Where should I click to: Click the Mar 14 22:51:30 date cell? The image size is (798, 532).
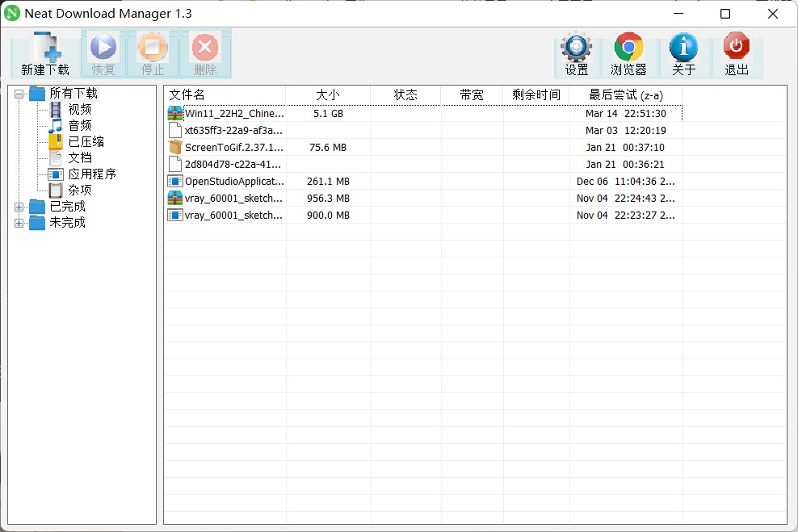pos(625,113)
